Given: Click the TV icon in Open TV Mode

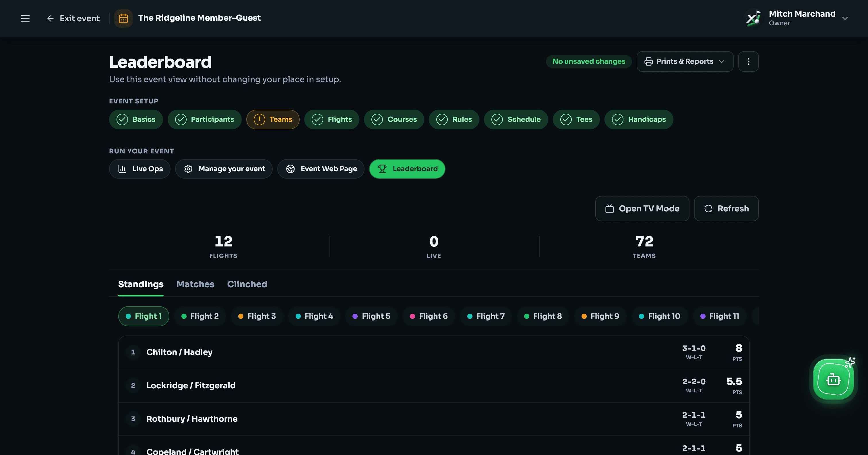Looking at the screenshot, I should pos(610,209).
